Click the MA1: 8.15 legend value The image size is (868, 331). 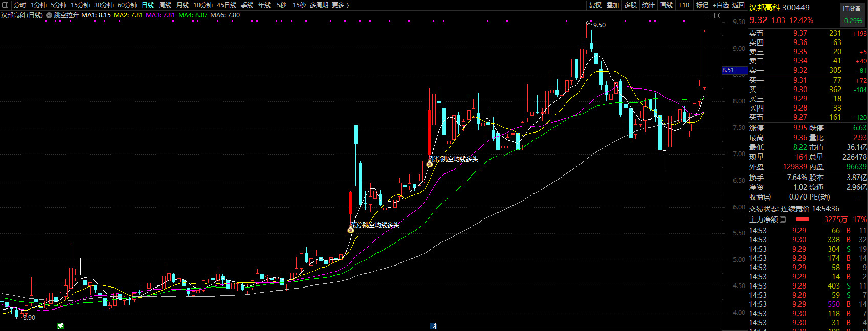pyautogui.click(x=96, y=15)
